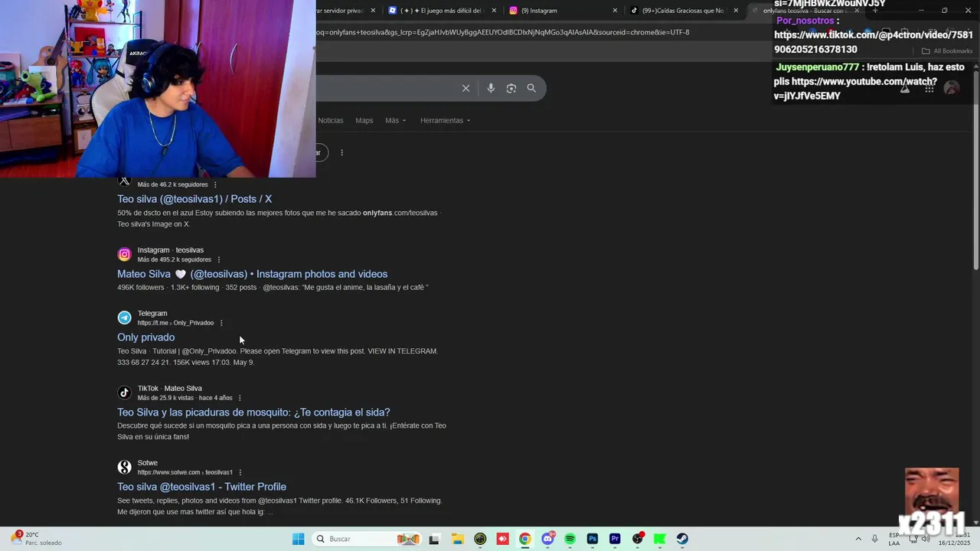Image resolution: width=980 pixels, height=551 pixels.
Task: Click the 'Más de 495.2 k seguidores' text
Action: (174, 259)
